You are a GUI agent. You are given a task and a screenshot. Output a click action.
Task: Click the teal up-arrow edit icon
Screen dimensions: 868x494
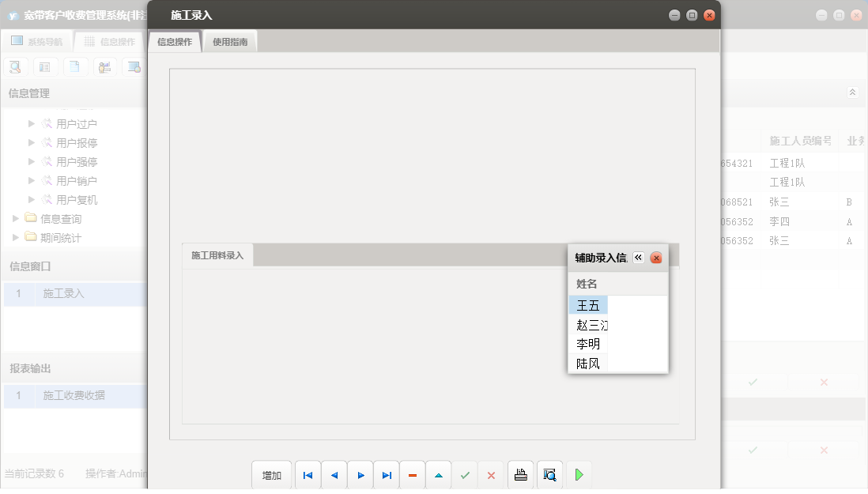pos(439,475)
